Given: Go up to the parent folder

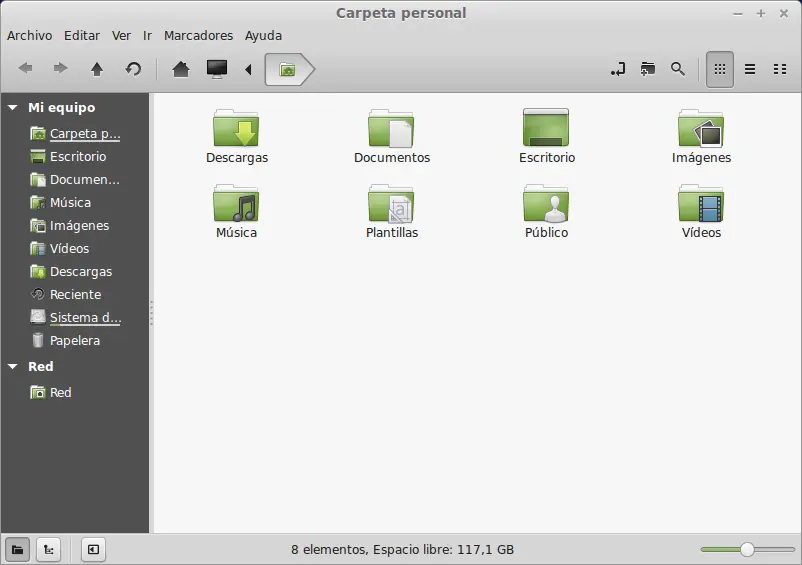Looking at the screenshot, I should 97,69.
